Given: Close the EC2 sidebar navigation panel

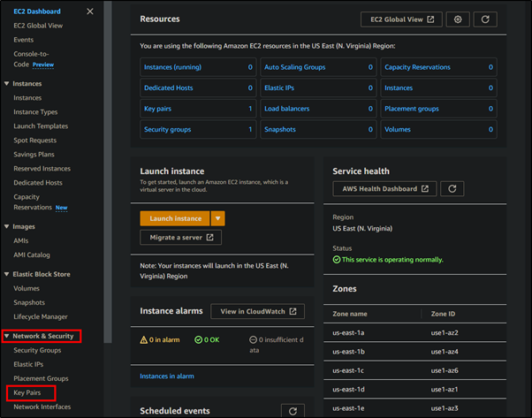Looking at the screenshot, I should click(90, 11).
